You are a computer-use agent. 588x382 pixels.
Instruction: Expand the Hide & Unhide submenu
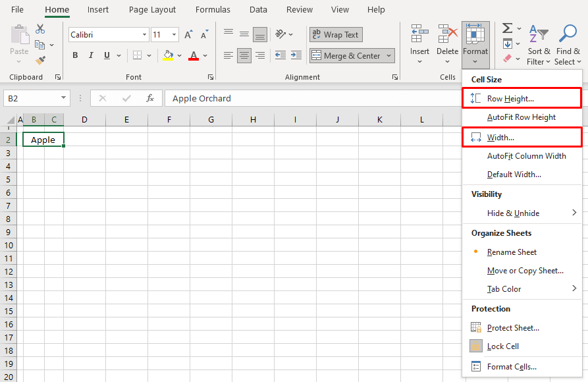(x=514, y=213)
